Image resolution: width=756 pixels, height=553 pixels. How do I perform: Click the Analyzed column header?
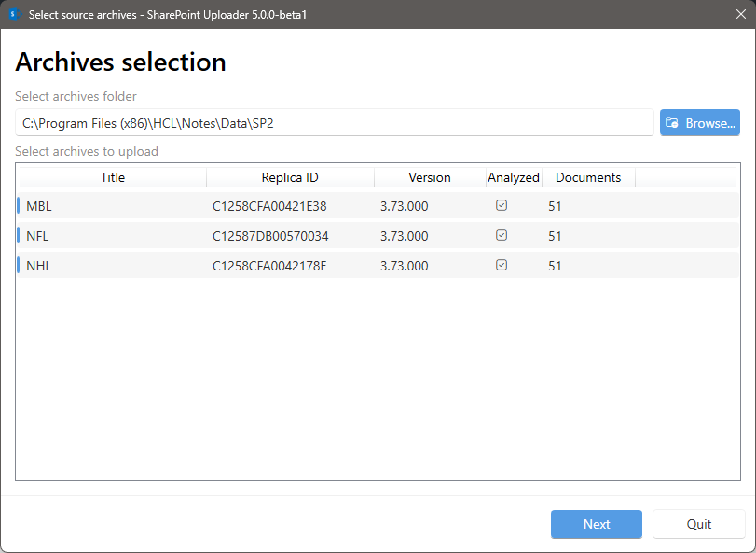coord(514,177)
